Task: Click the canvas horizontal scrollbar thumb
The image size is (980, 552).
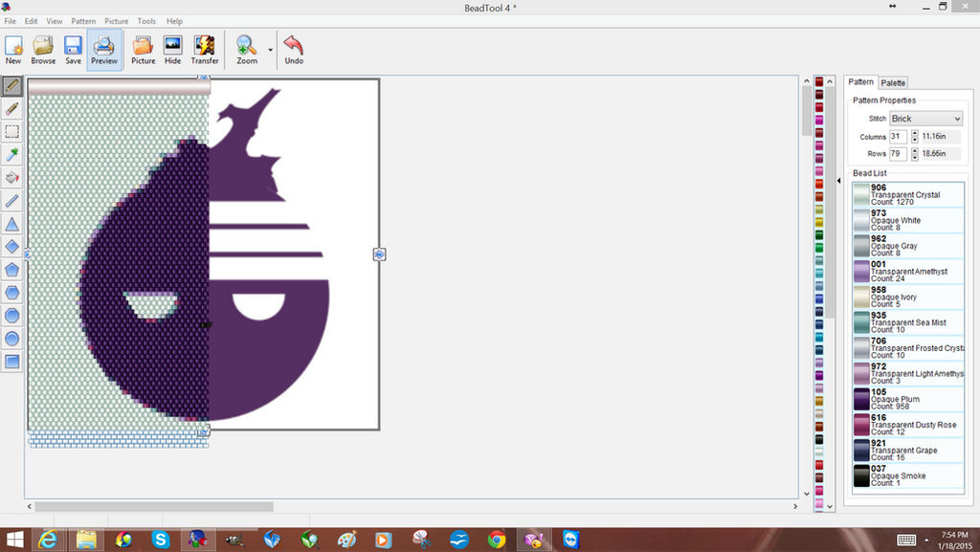Action: coord(154,506)
